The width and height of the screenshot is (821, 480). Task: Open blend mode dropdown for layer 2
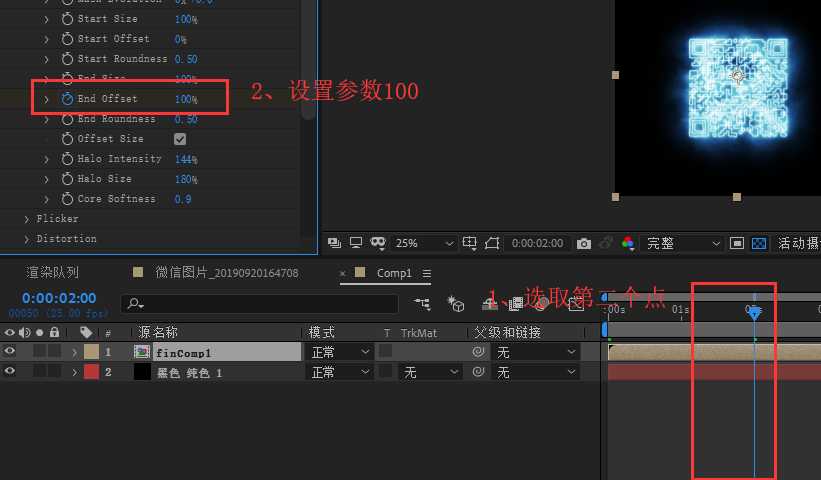(340, 372)
